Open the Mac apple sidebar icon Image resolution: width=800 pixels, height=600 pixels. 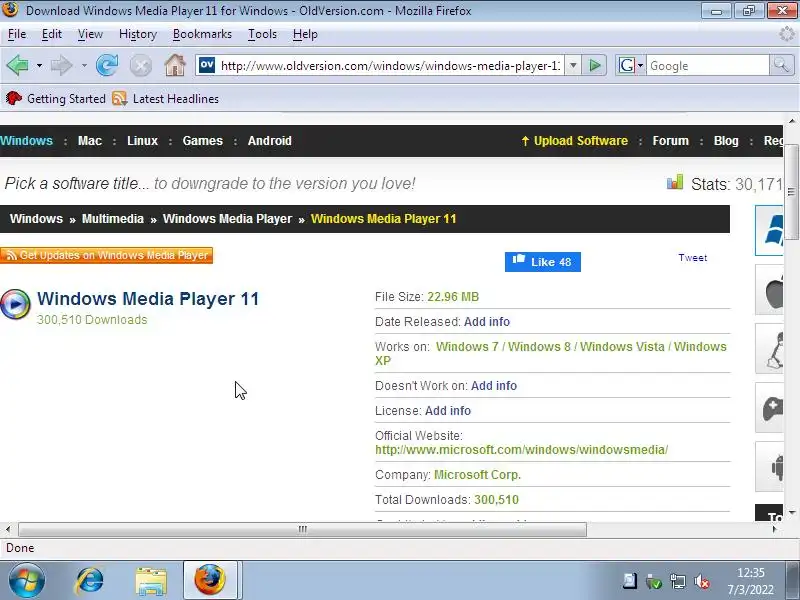769,290
